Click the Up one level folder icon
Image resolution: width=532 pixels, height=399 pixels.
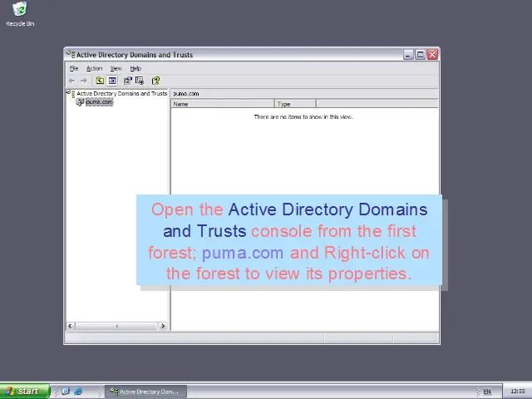(x=100, y=81)
